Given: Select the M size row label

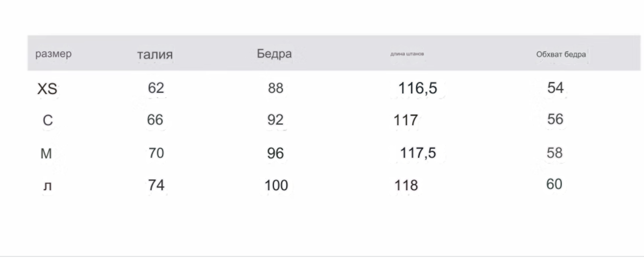Looking at the screenshot, I should (x=46, y=153).
